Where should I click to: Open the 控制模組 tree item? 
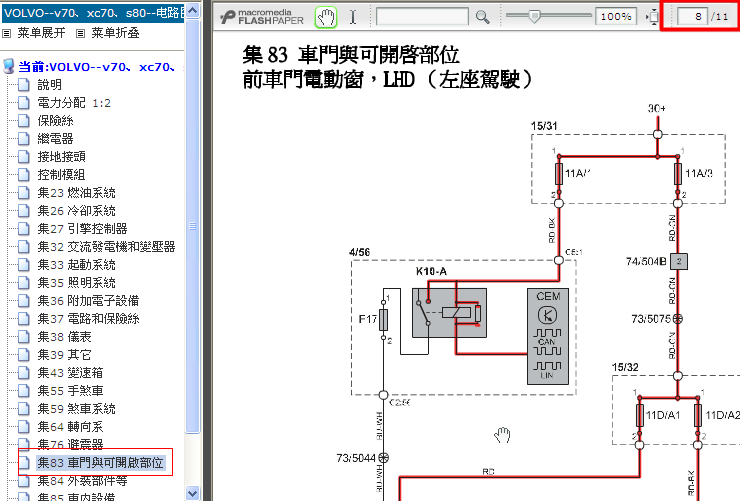[61, 175]
